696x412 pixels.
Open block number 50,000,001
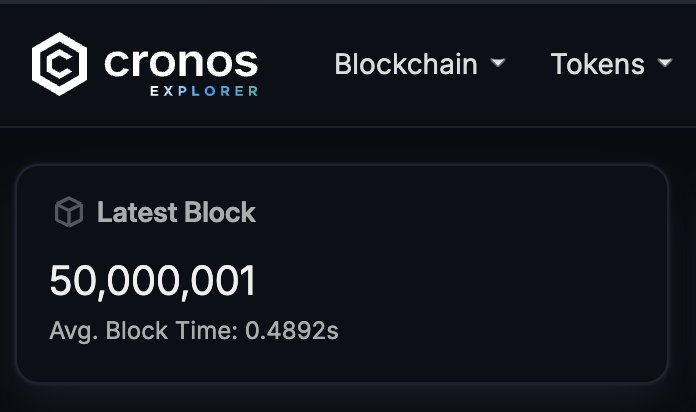(x=153, y=282)
